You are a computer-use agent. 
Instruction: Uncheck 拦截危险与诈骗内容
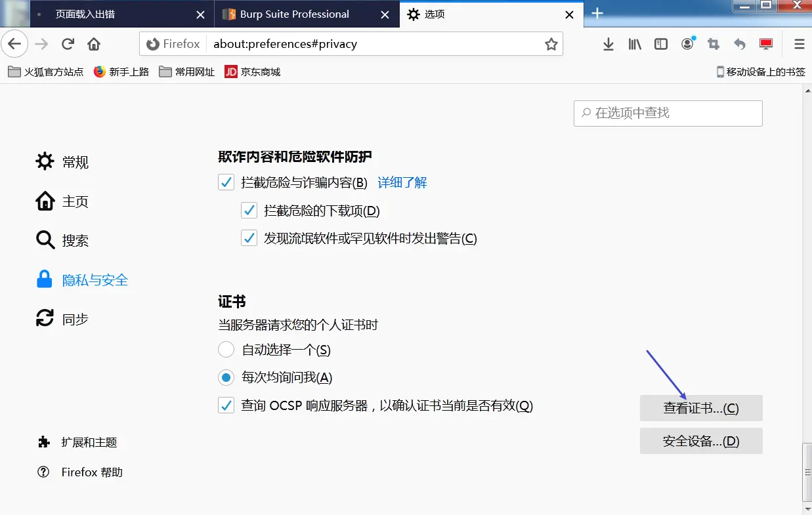pyautogui.click(x=226, y=182)
